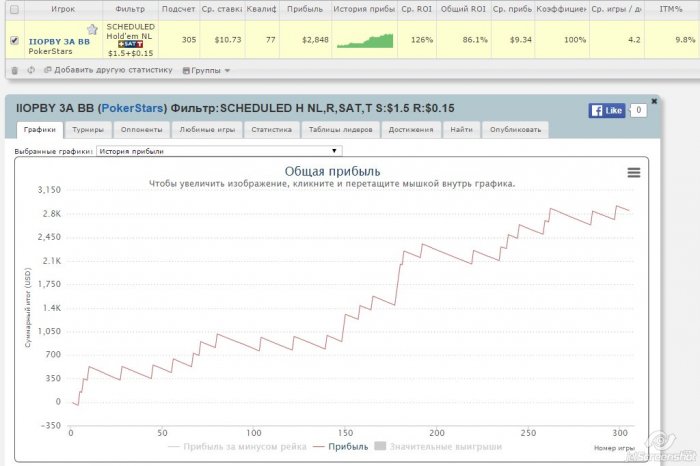Switch to the Оппоненты tab
Image resolution: width=700 pixels, height=466 pixels.
tap(142, 129)
